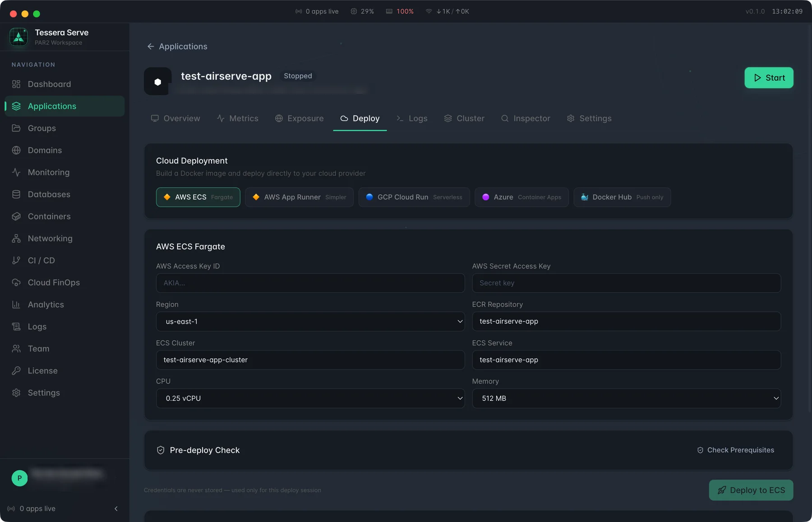The image size is (812, 522).
Task: Select Docker Hub push only option
Action: click(x=622, y=197)
